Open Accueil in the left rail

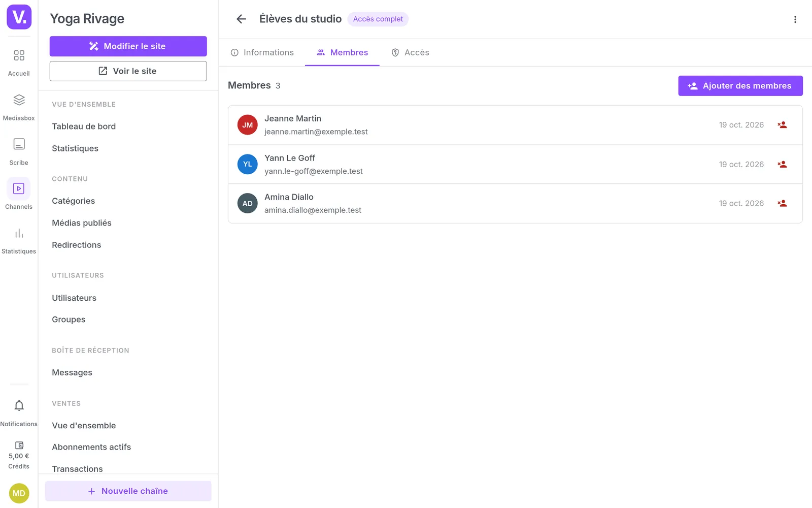point(19,62)
